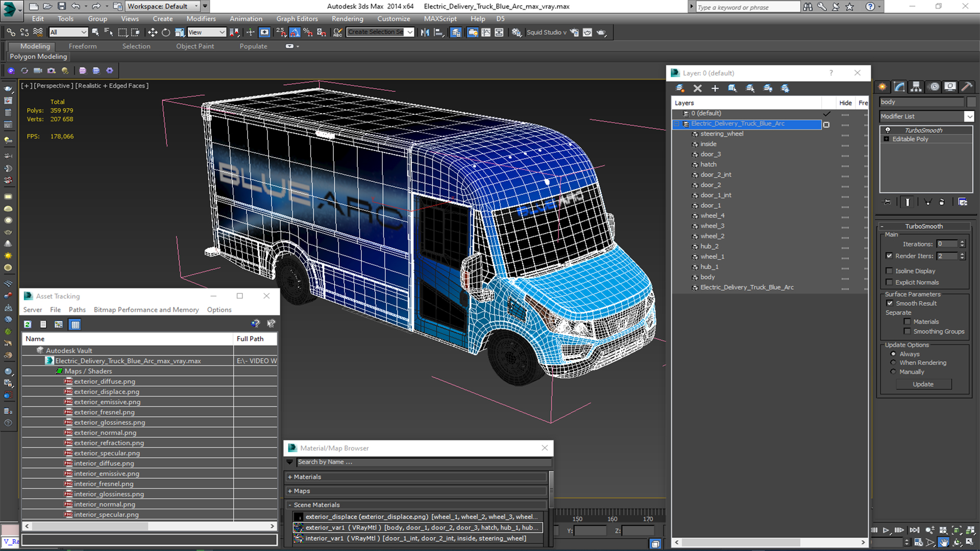Screen dimensions: 980x551
Task: Open the Graph Editors menu
Action: pos(297,18)
